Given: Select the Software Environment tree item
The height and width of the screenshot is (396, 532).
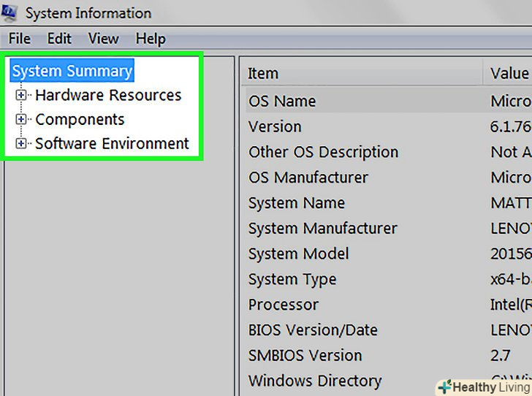Looking at the screenshot, I should coord(112,143).
